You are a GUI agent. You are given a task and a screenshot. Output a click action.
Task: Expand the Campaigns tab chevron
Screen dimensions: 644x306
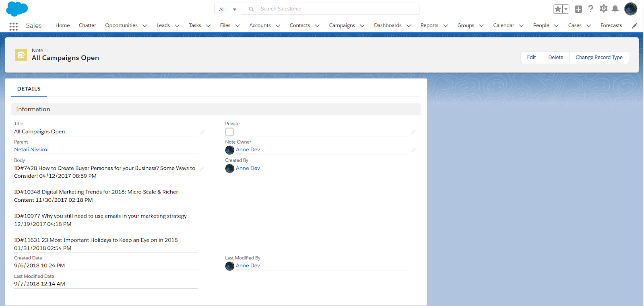pyautogui.click(x=362, y=26)
